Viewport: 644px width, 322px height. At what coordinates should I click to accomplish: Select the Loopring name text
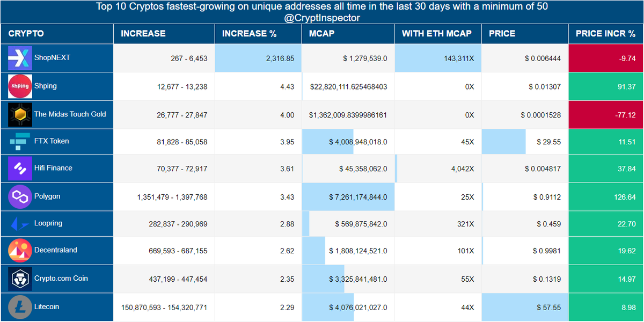pyautogui.click(x=48, y=223)
